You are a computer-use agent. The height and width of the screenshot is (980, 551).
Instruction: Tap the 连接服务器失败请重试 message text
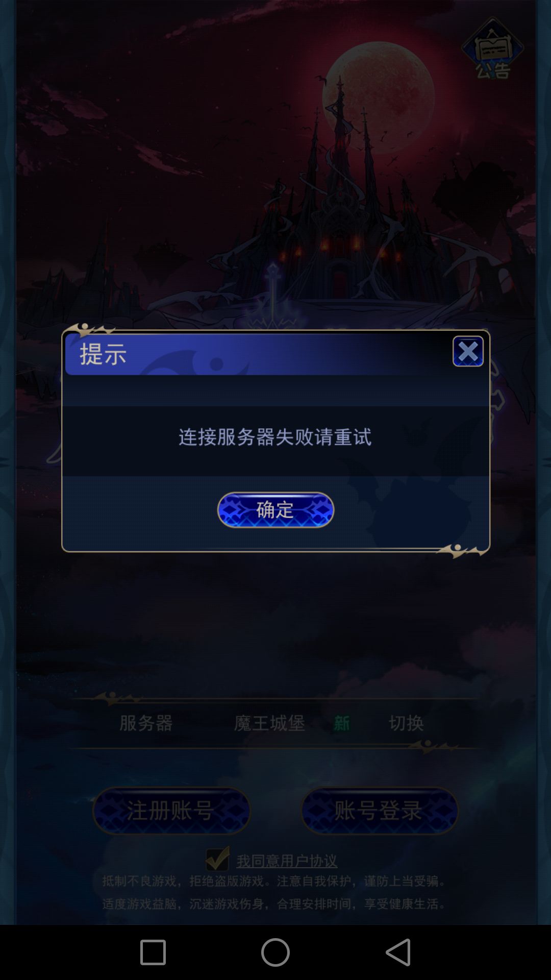(275, 437)
